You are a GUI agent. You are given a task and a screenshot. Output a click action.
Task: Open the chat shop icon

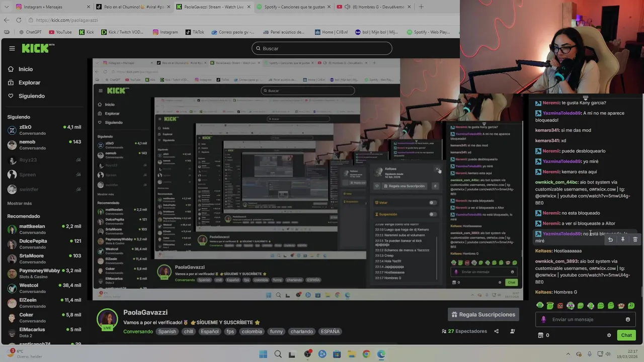tap(541, 335)
